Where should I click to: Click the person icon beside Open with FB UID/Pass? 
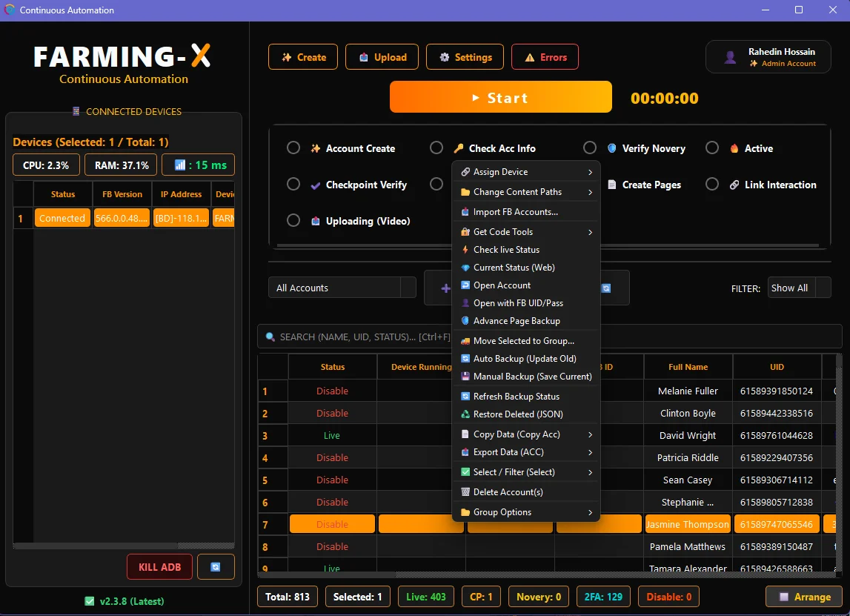coord(465,303)
